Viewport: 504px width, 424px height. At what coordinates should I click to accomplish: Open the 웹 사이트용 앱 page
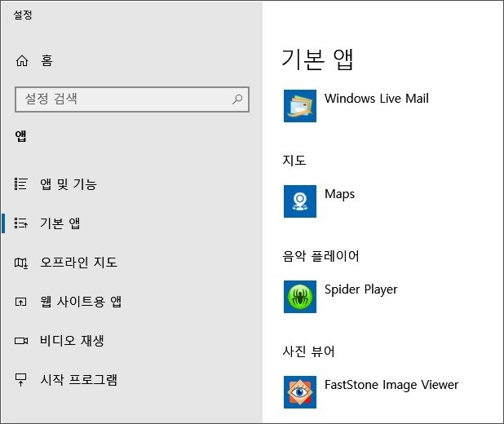tap(81, 301)
